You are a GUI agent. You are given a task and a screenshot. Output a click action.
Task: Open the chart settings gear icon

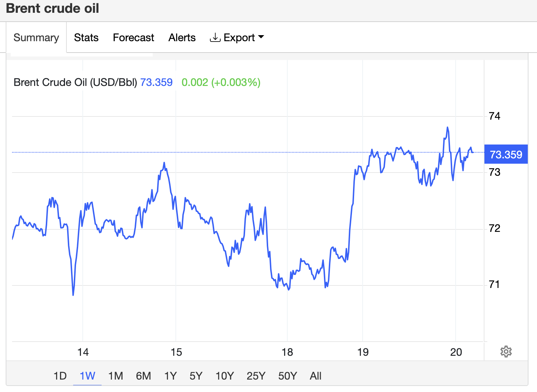[x=506, y=352]
